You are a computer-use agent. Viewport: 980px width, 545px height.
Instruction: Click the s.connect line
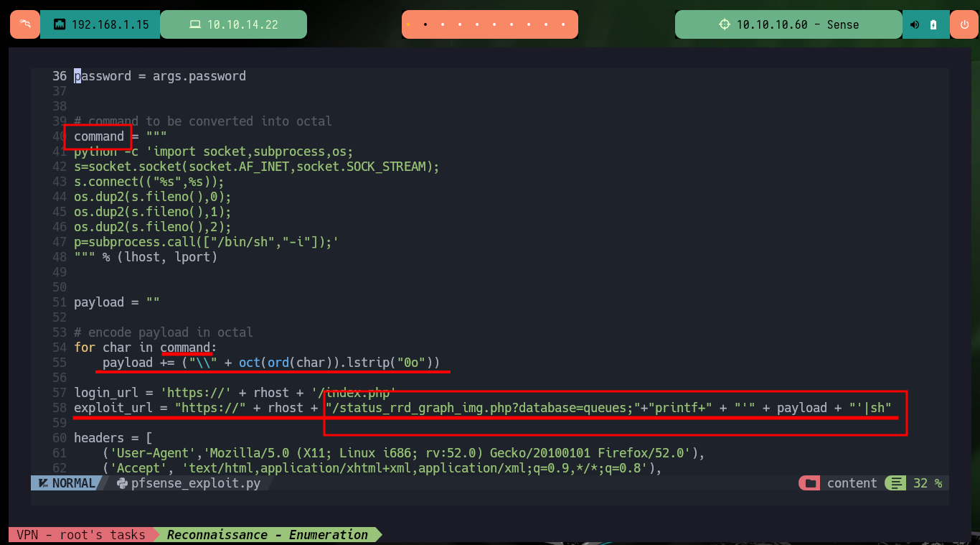click(x=149, y=182)
